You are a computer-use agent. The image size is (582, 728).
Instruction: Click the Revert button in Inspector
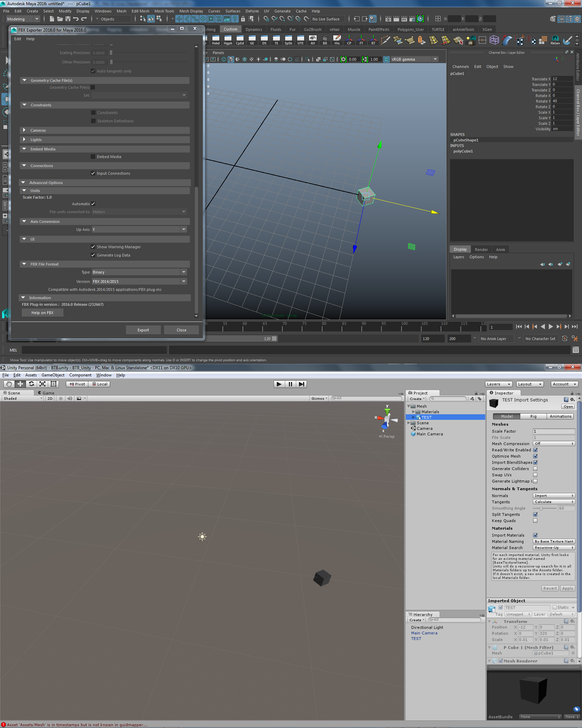point(550,588)
